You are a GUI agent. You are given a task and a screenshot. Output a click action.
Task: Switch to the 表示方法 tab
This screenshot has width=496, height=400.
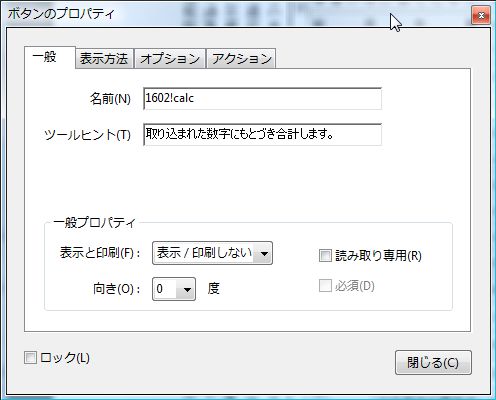(104, 59)
